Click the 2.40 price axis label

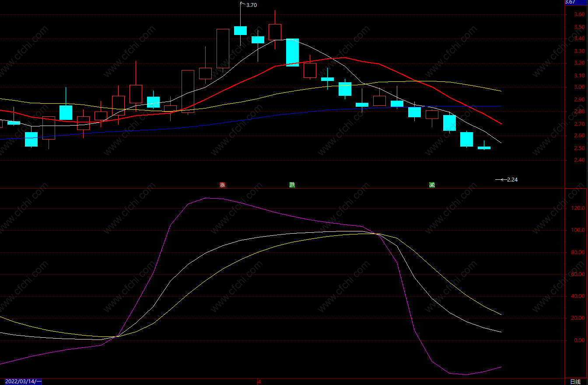coord(579,160)
